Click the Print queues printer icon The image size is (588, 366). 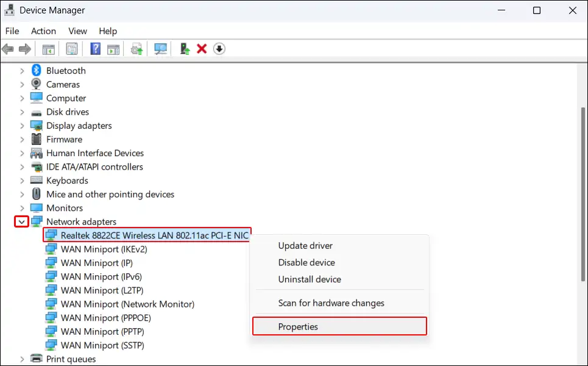click(37, 359)
